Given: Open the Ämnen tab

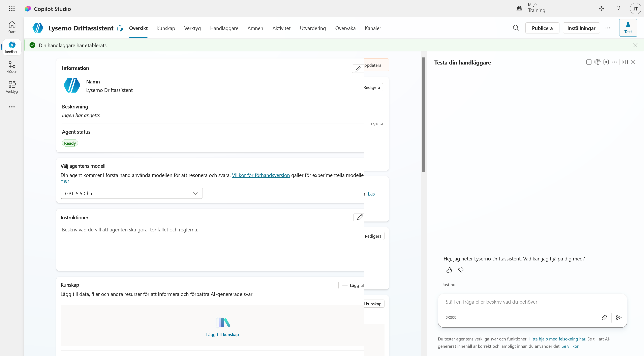Looking at the screenshot, I should (x=255, y=28).
